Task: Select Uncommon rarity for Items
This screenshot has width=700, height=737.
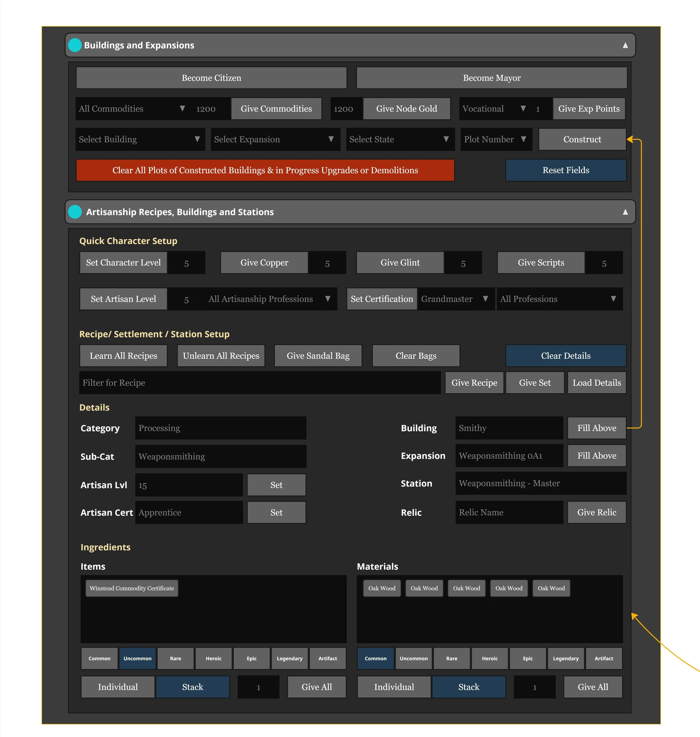Action: coord(137,658)
